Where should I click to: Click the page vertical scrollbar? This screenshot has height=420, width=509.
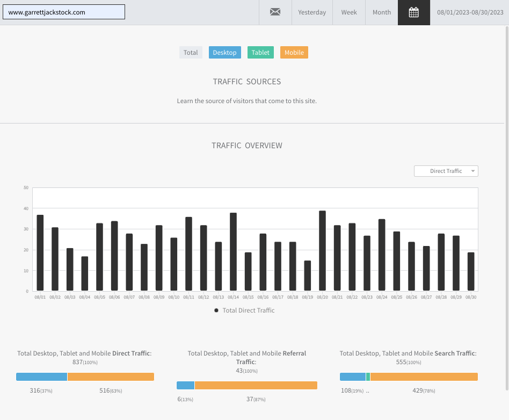pyautogui.click(x=507, y=208)
